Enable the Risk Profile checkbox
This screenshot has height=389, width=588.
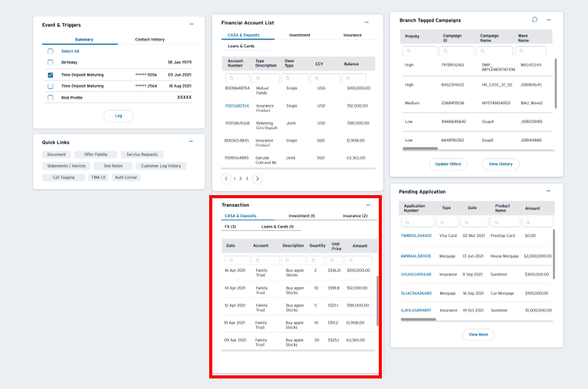[x=51, y=98]
